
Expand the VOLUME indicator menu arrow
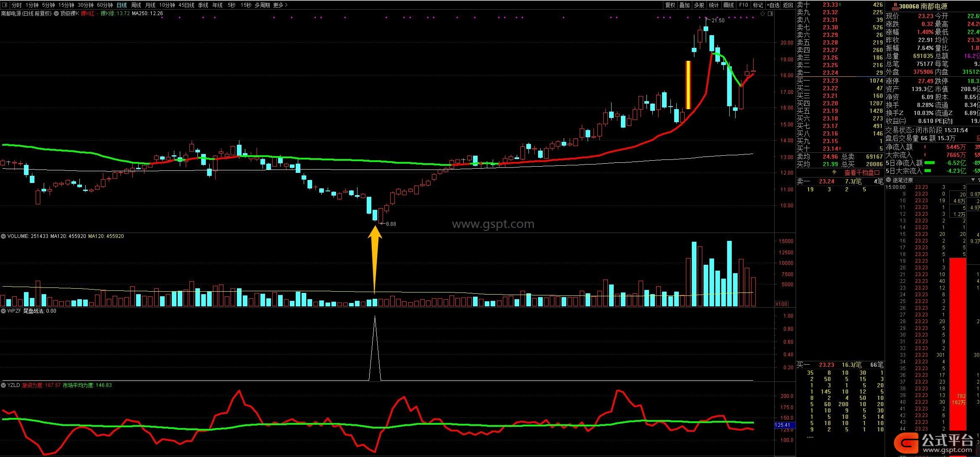pos(3,236)
